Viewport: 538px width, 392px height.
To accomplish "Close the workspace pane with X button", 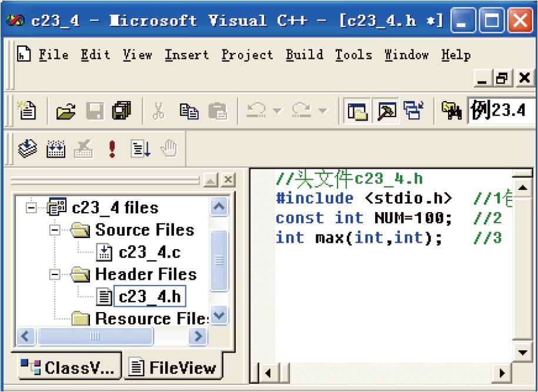I will click(x=228, y=180).
